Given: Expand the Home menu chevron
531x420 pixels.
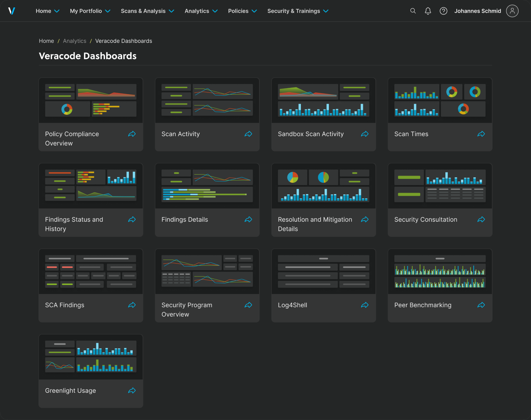Looking at the screenshot, I should pos(57,11).
